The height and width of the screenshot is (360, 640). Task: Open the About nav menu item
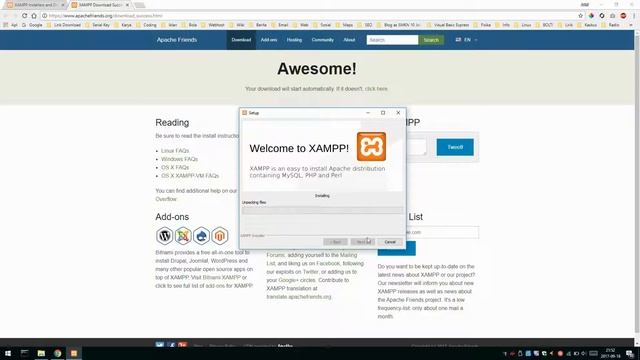click(349, 40)
